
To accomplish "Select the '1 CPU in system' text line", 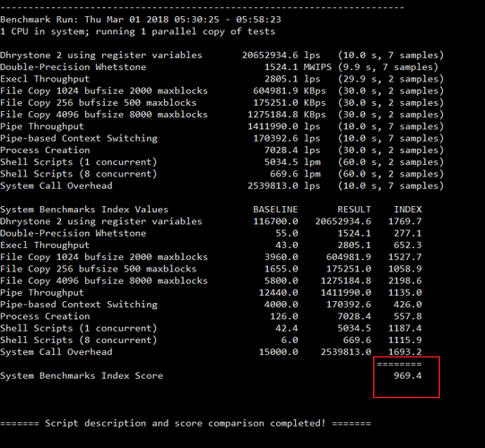I will coord(138,31).
